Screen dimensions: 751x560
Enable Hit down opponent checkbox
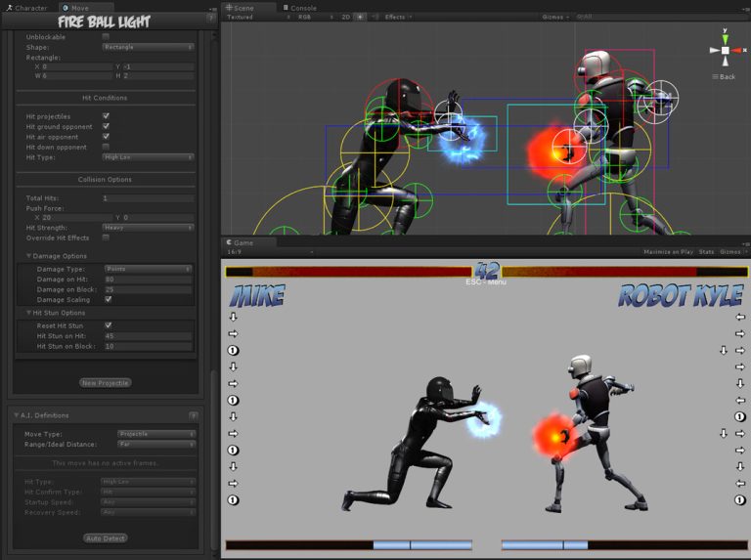click(106, 147)
